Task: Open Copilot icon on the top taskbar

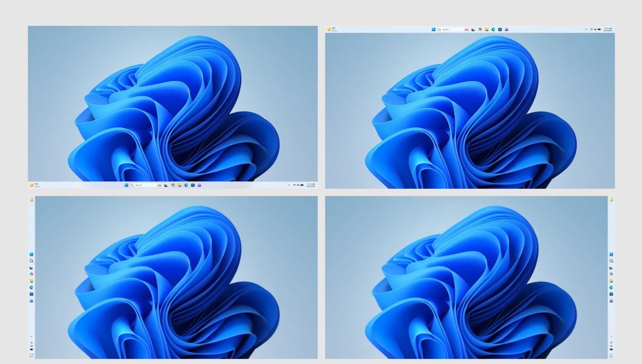Action: click(x=480, y=29)
